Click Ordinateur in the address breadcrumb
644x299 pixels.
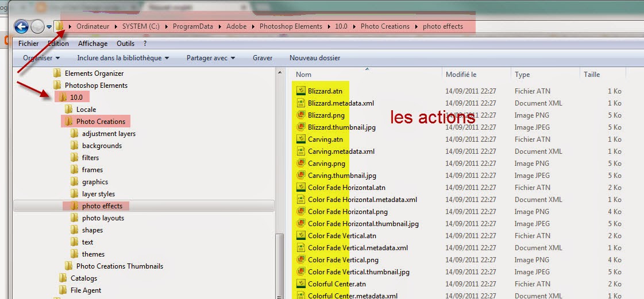93,26
